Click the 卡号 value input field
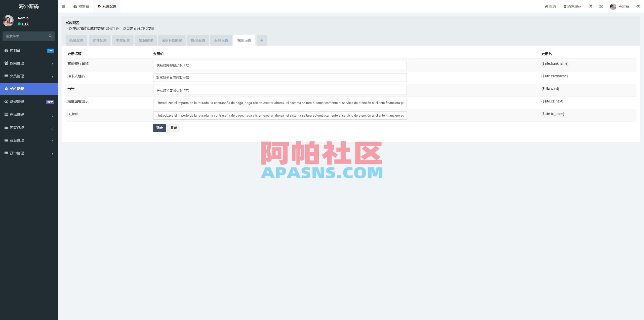The width and height of the screenshot is (644, 320). coord(279,90)
